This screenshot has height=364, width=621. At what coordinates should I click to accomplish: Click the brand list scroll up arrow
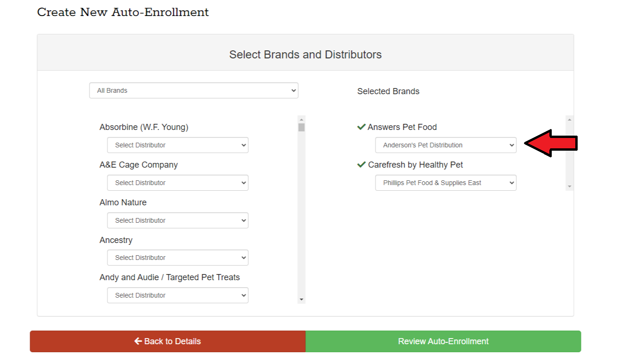coord(302,120)
